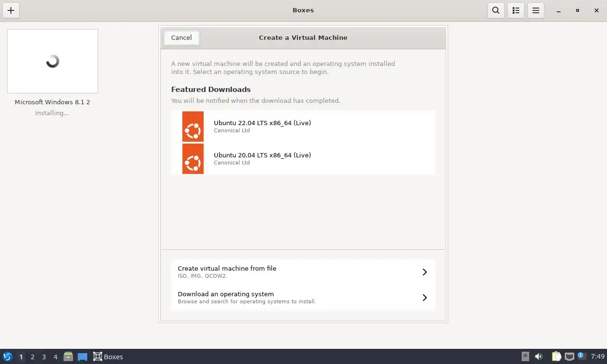
Task: Open search in the Boxes header bar
Action: pyautogui.click(x=496, y=10)
